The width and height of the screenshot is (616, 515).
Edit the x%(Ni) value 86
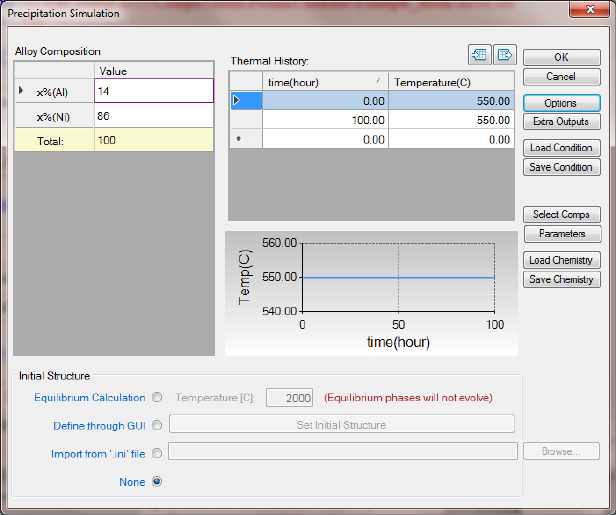tap(154, 115)
